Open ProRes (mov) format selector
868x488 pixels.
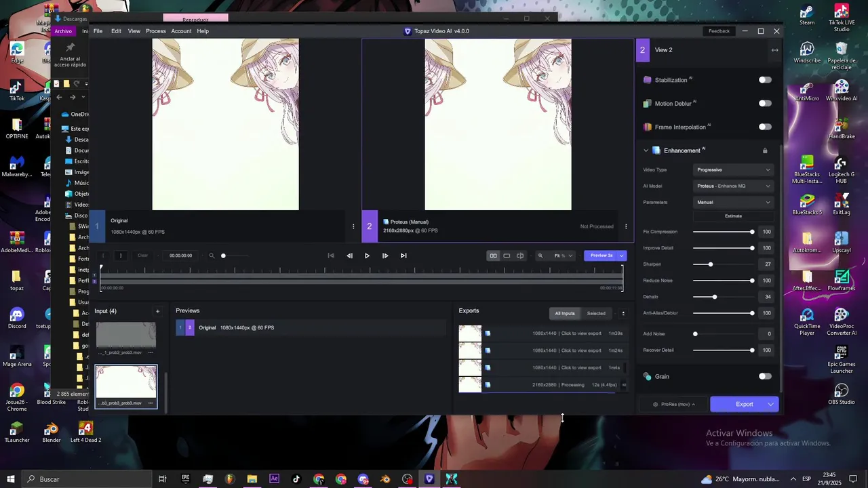pos(674,404)
